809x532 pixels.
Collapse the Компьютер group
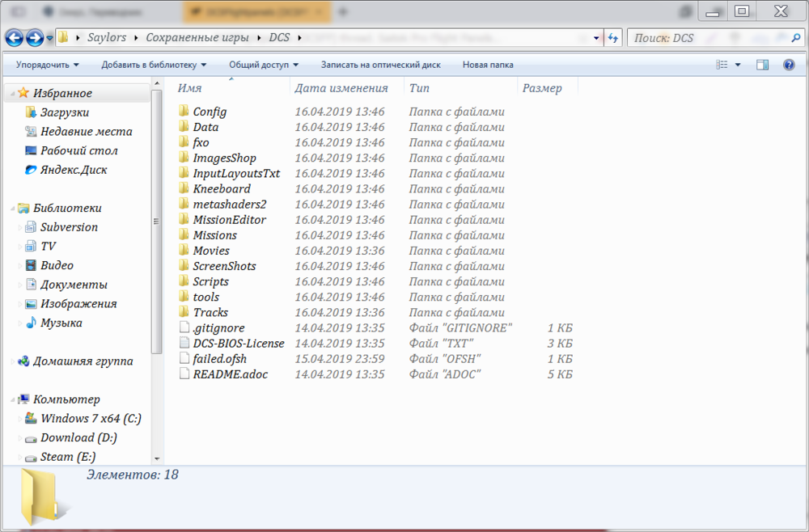coord(12,399)
